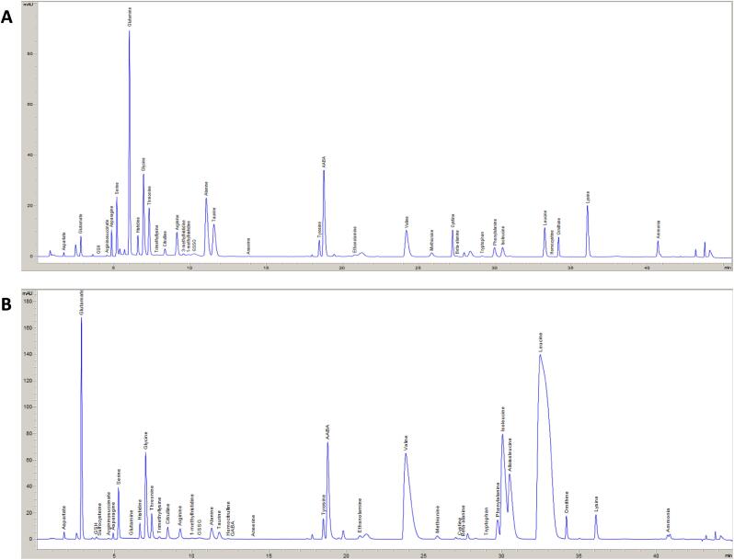Click the Leucine label in panel A

coord(545,218)
